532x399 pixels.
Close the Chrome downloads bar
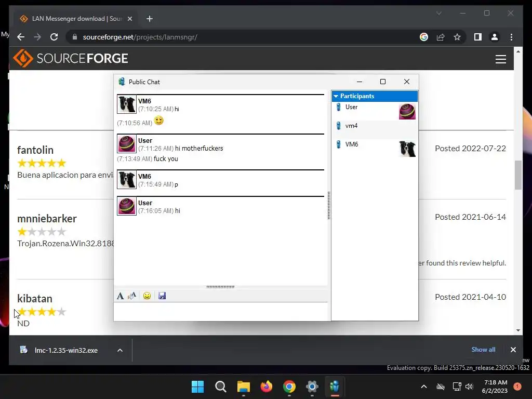(513, 350)
